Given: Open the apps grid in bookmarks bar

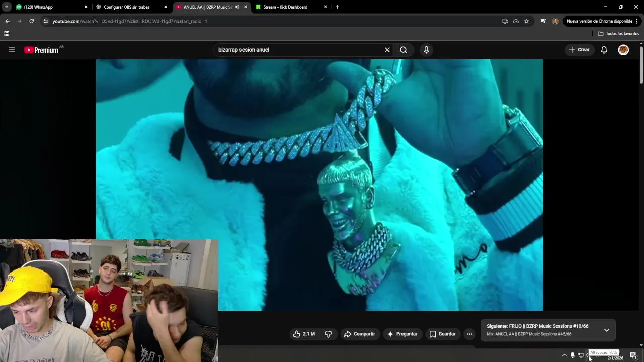Looking at the screenshot, I should point(7,34).
